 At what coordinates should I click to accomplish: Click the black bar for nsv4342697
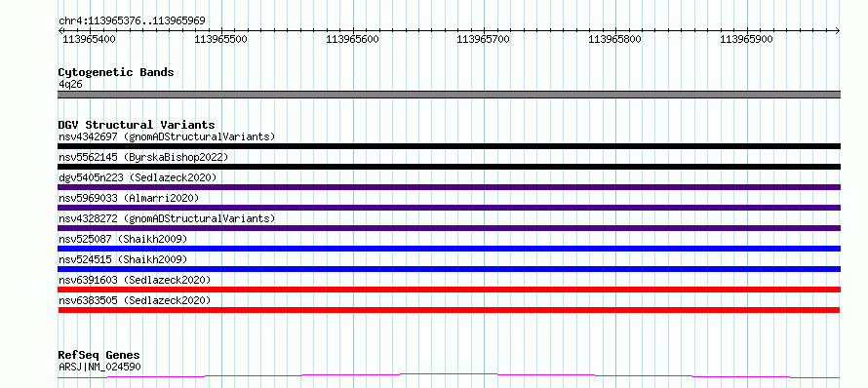tap(449, 146)
